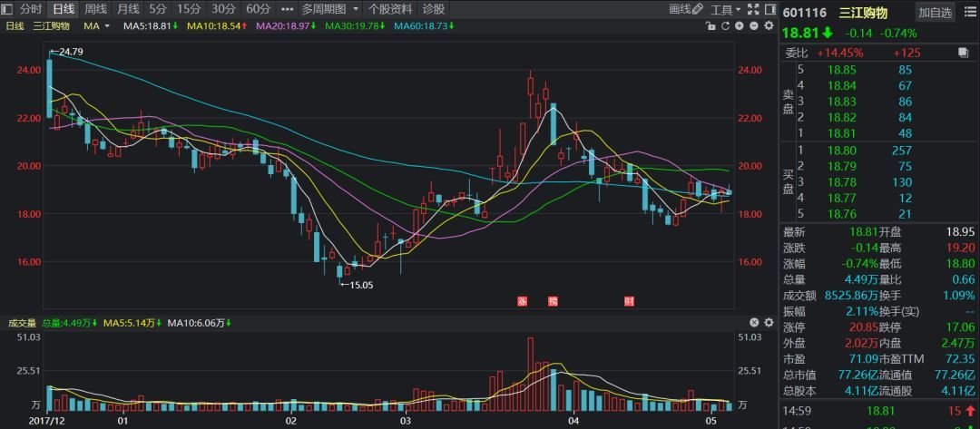Viewport: 980px width, 429px height.
Task: Open the 个股资料 stock info page
Action: [x=390, y=9]
